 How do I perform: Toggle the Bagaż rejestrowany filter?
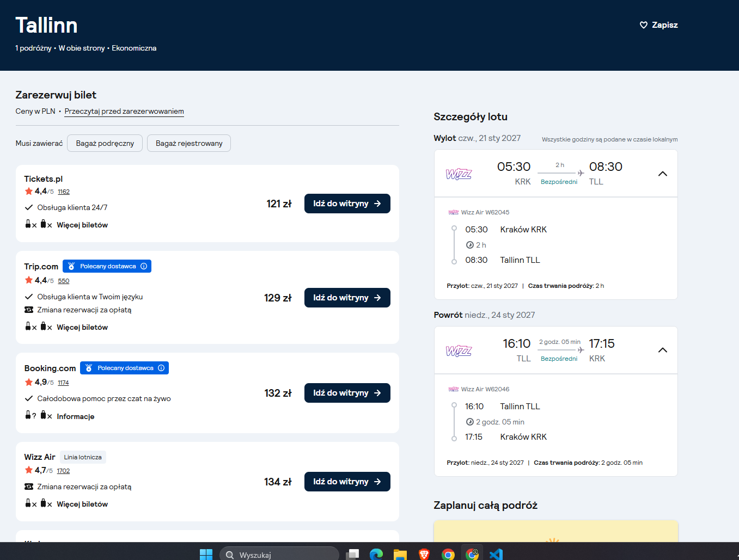click(x=189, y=143)
